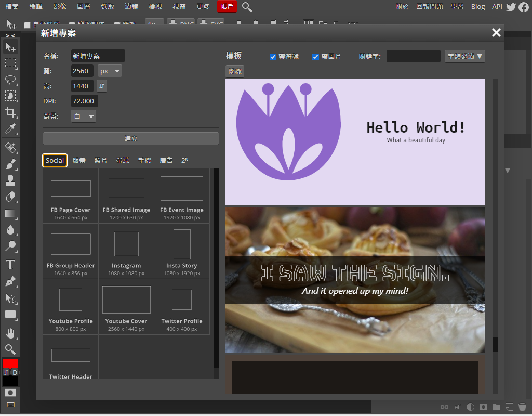Open the search magnifier in menu bar
532x416 pixels.
[247, 7]
